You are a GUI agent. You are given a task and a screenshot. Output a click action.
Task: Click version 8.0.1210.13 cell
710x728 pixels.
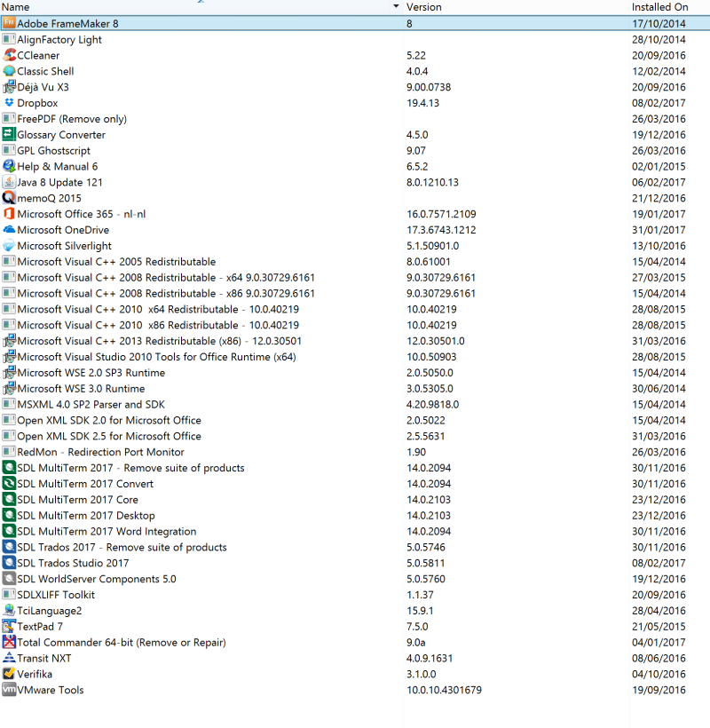432,183
